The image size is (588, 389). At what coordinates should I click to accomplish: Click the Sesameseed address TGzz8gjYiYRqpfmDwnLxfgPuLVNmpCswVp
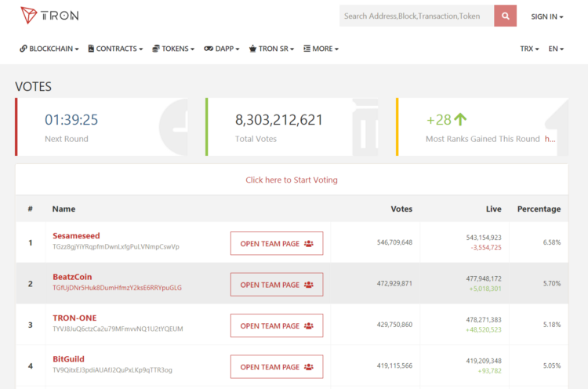pyautogui.click(x=116, y=247)
